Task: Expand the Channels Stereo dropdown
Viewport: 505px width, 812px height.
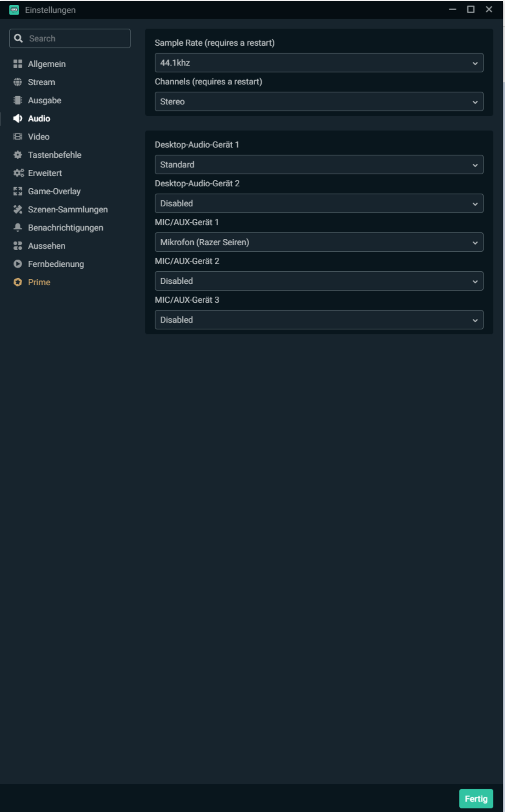Action: coord(319,101)
